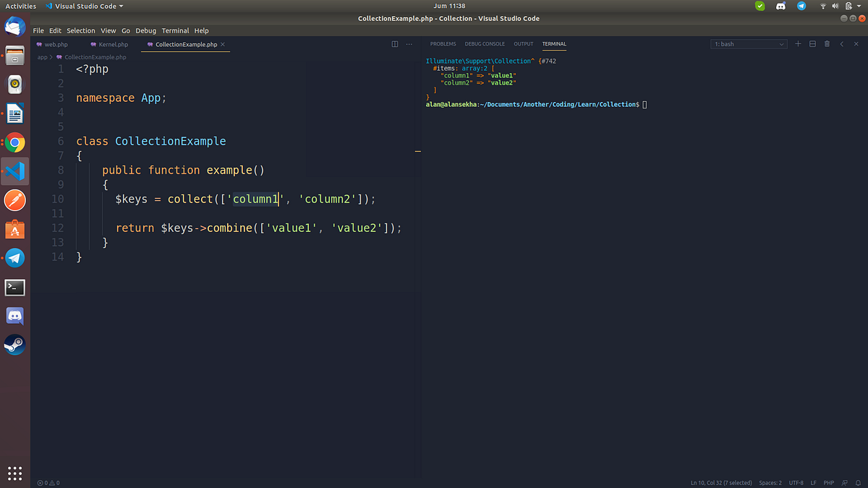The image size is (868, 488).
Task: Open the terminal selector dropdown showing 1: bash
Action: coord(749,43)
